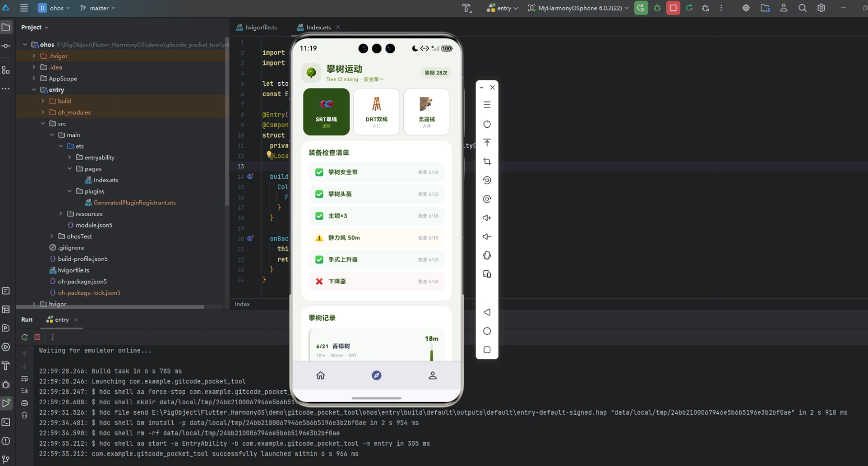Screen dimensions: 868x466
Task: Tap emulator recent apps square button
Action: [x=487, y=350]
